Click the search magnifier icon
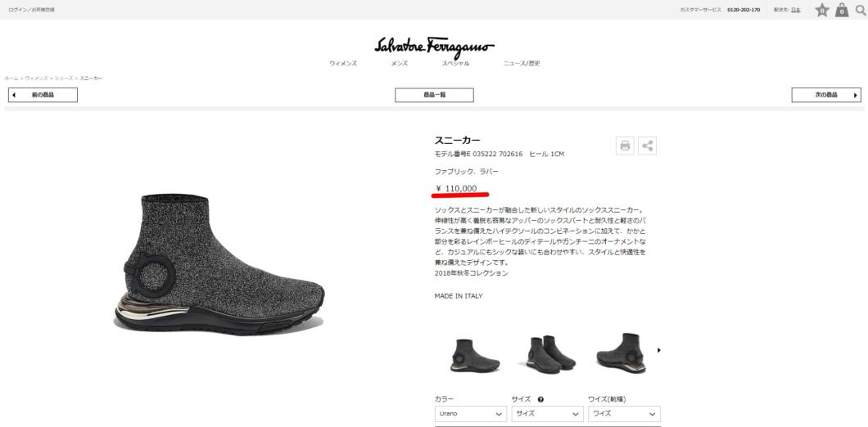The image size is (868, 427). point(861,10)
